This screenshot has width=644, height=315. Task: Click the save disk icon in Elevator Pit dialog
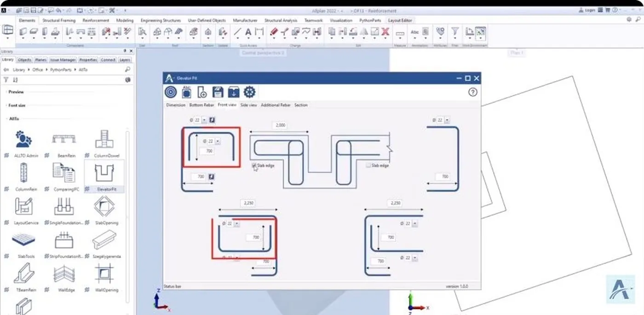click(218, 92)
